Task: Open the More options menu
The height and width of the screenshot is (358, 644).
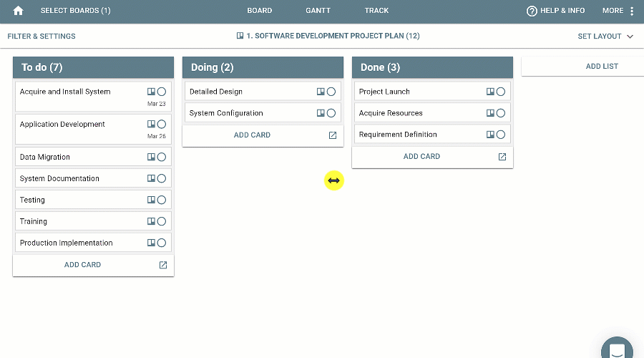Action: coord(618,11)
